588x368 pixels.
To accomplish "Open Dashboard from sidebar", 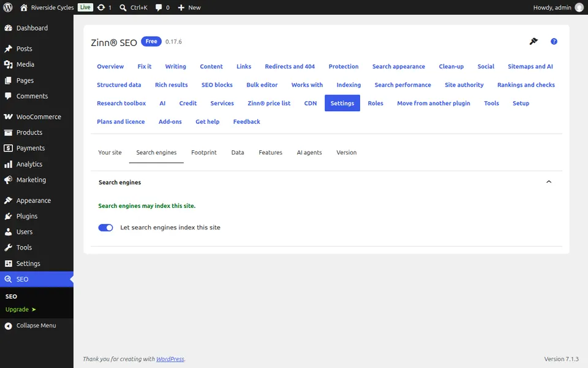I will (37, 28).
